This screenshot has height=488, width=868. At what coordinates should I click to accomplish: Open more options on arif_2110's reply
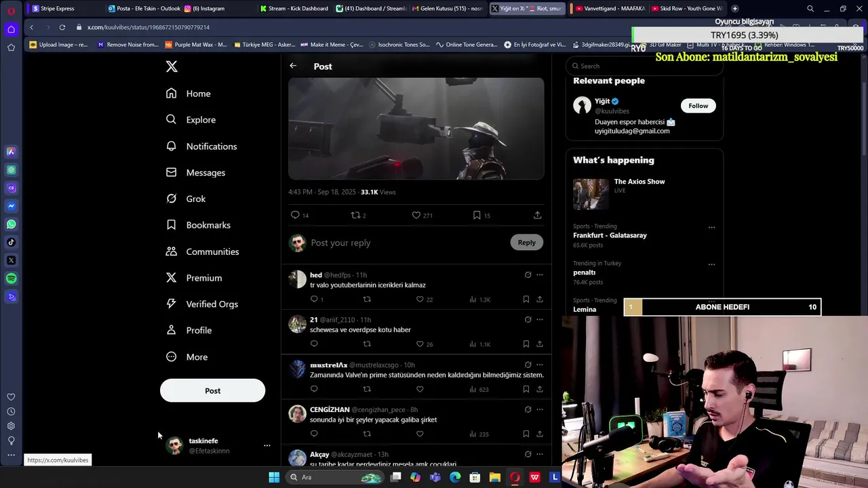540,319
